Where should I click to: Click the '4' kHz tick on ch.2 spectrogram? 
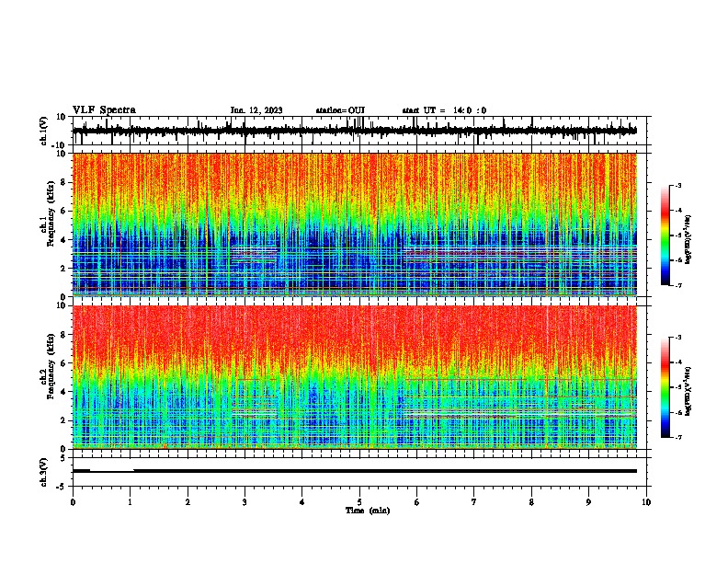[x=63, y=392]
